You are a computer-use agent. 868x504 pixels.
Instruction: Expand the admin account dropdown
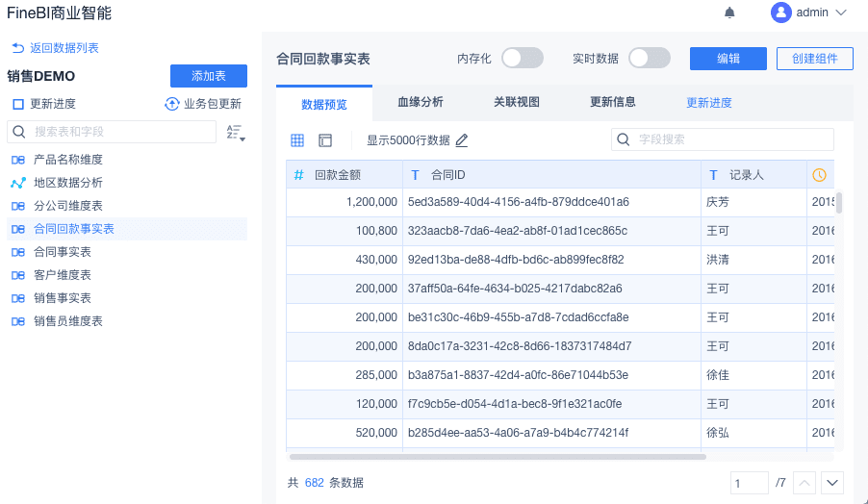(841, 13)
